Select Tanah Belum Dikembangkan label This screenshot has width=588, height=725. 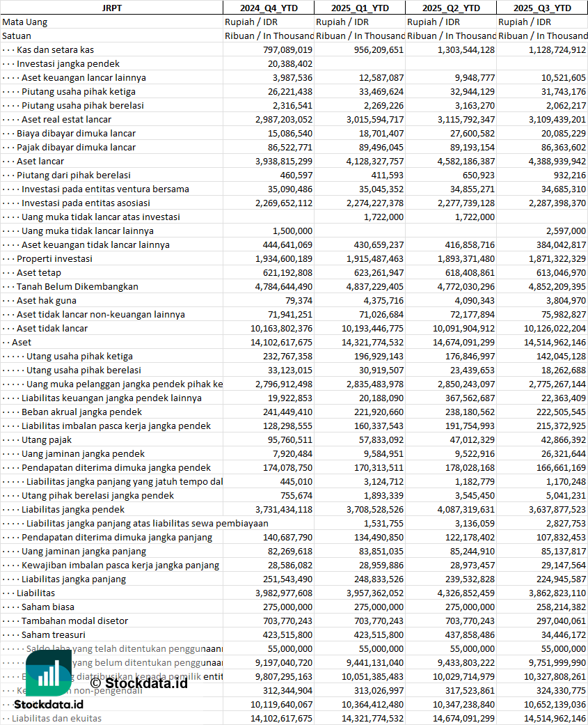78,286
